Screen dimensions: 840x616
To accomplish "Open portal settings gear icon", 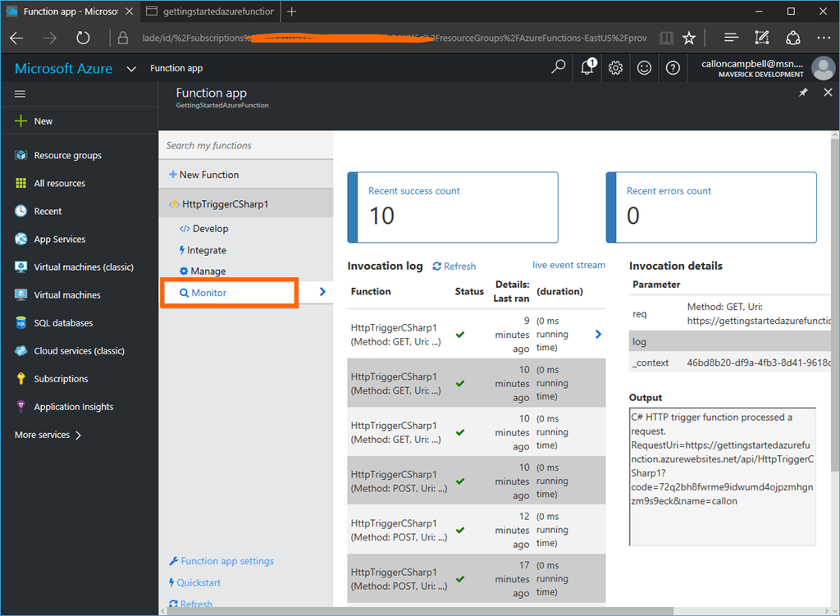I will pyautogui.click(x=616, y=68).
